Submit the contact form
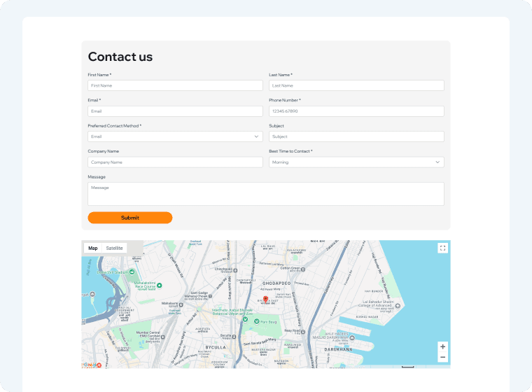532x392 pixels. [130, 218]
